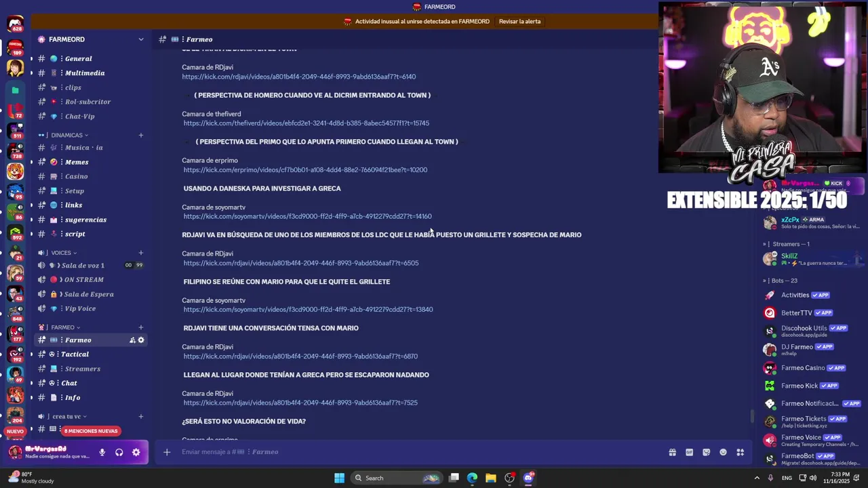The image size is (868, 488).
Task: Open File Explorer from the taskbar
Action: (490, 478)
